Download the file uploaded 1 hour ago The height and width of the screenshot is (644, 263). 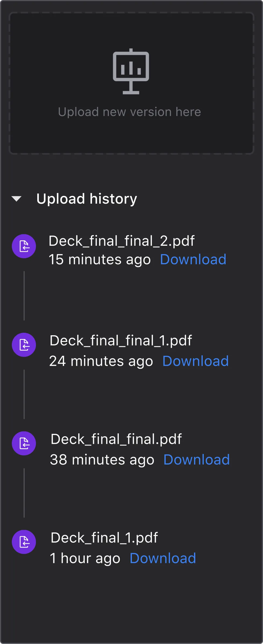(x=163, y=558)
